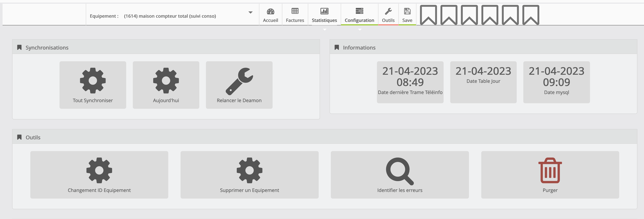
Task: Click the Synchronisations panel header title
Action: click(47, 48)
